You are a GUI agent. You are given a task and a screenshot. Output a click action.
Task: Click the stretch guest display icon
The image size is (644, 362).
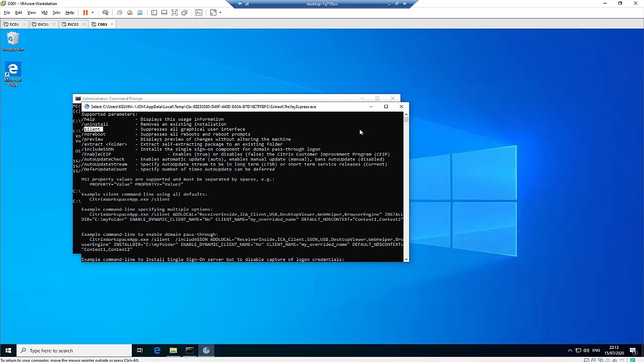(x=213, y=13)
